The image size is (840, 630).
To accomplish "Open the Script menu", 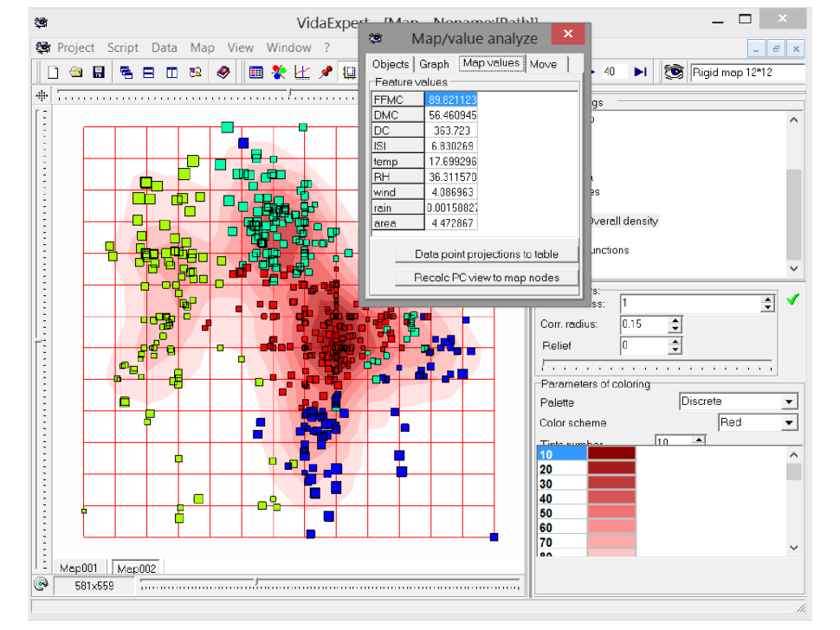I will click(x=123, y=48).
